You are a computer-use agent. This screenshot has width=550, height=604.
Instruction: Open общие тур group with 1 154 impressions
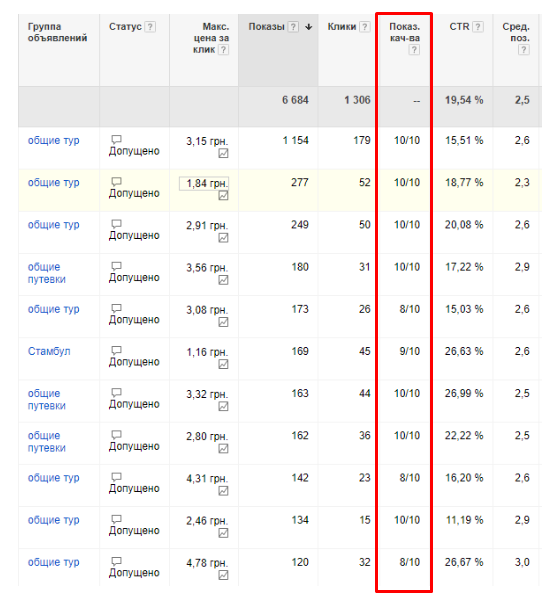coord(54,141)
